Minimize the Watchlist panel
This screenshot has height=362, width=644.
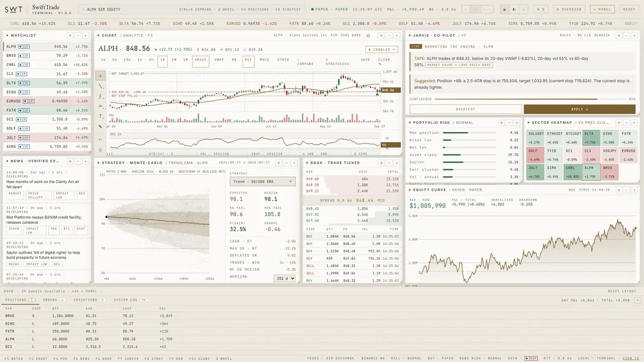coord(77,35)
